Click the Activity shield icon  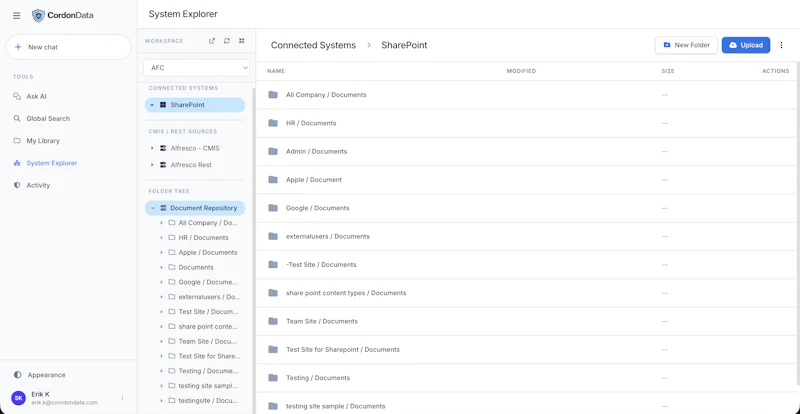(17, 185)
